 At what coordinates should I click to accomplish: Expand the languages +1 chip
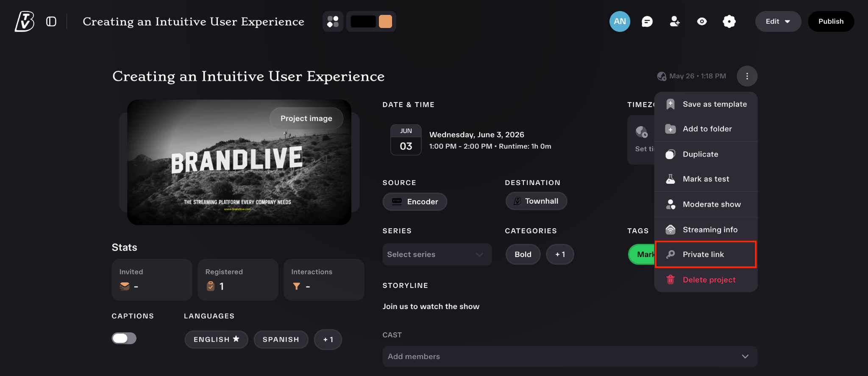[x=328, y=340]
